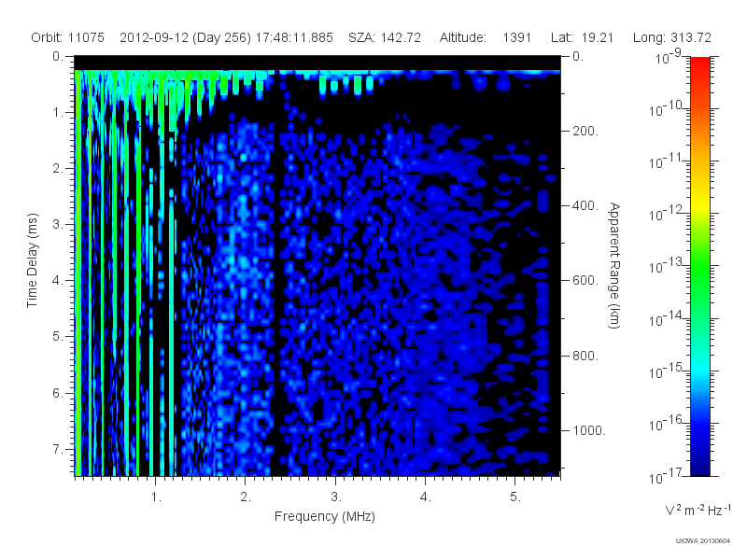The height and width of the screenshot is (560, 747).
Task: Click the apparent range tick '600.'
Action: (x=585, y=281)
